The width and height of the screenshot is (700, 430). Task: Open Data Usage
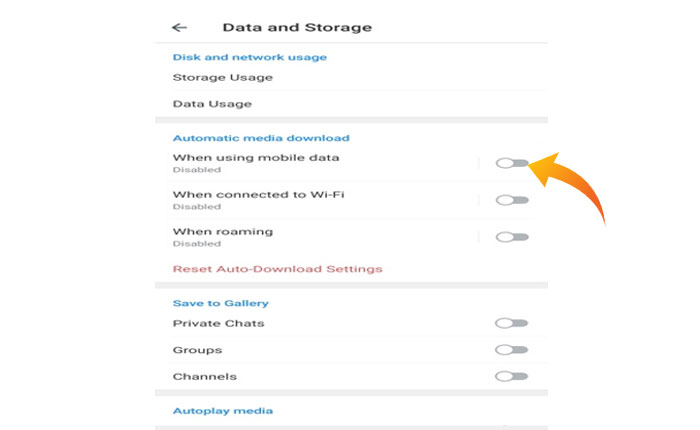click(212, 104)
